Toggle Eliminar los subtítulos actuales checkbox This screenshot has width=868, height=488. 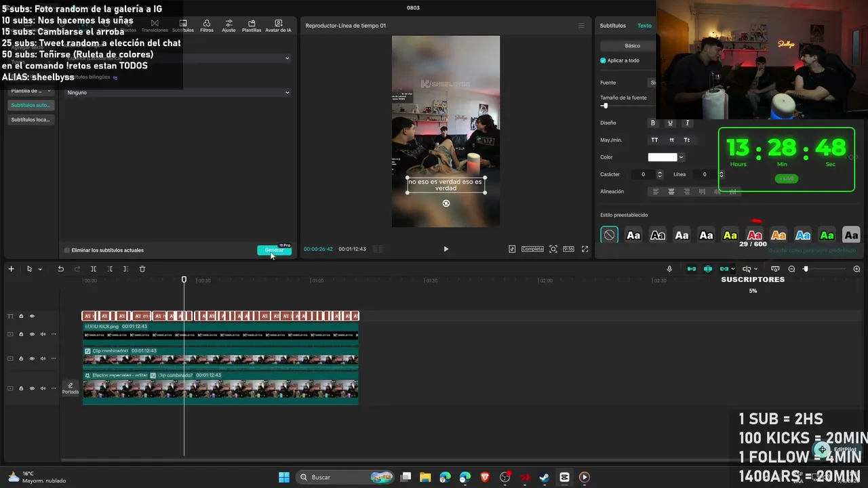[66, 250]
